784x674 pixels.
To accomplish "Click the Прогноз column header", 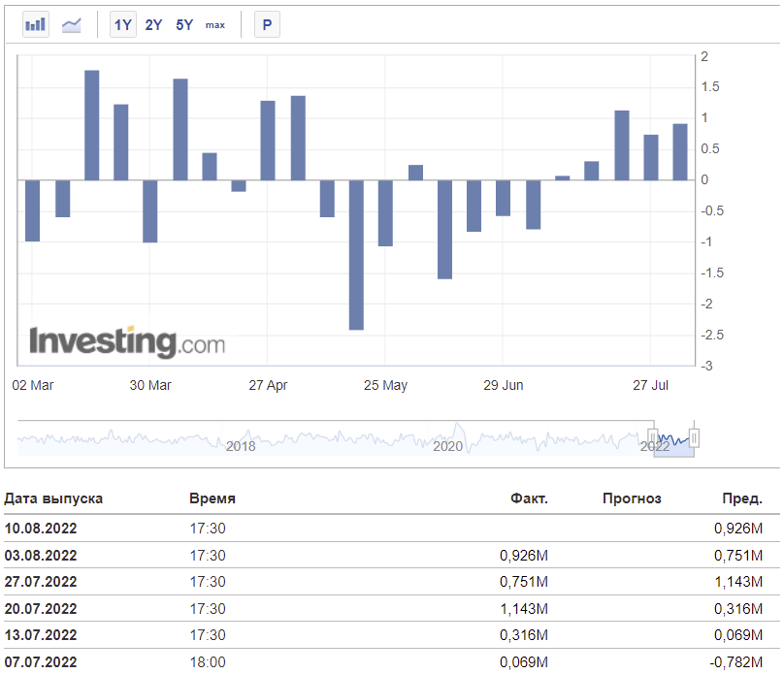I will click(632, 498).
